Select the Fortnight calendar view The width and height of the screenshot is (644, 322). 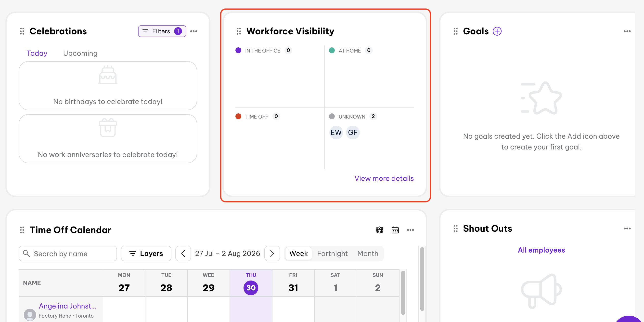[x=332, y=254]
